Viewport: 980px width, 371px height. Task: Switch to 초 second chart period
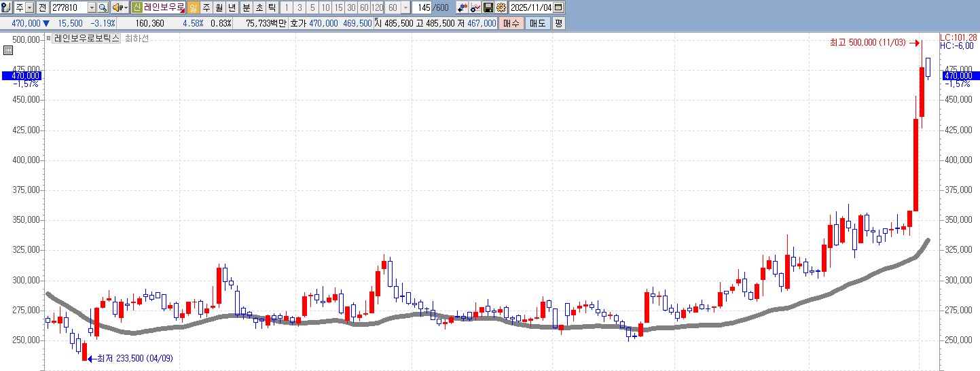(x=259, y=7)
